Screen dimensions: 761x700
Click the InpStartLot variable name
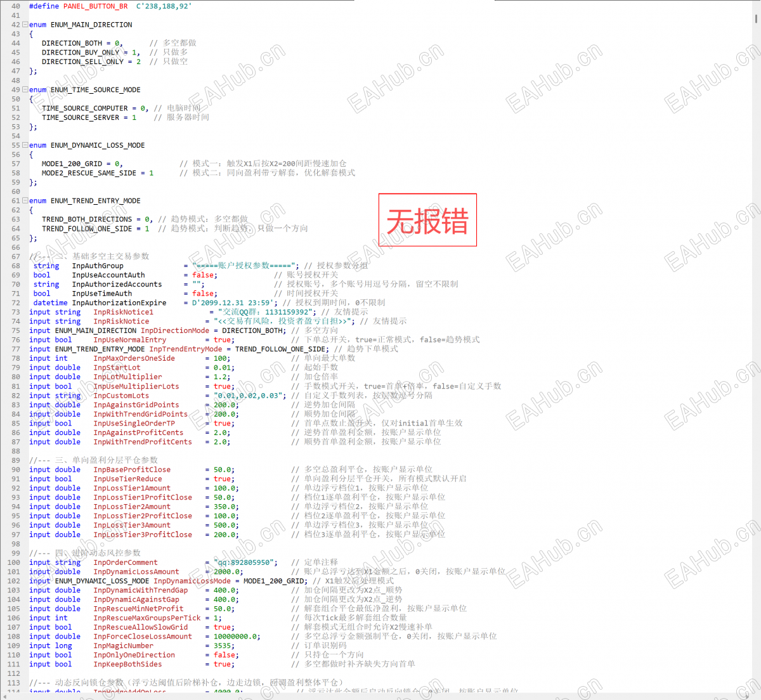(117, 368)
